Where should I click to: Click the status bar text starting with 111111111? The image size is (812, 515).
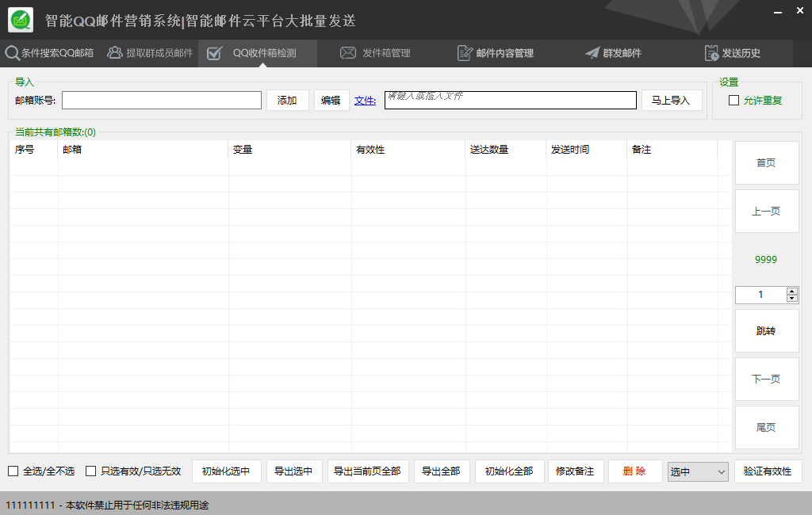coord(107,505)
